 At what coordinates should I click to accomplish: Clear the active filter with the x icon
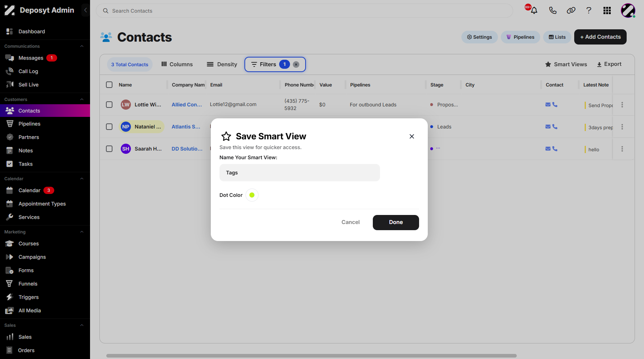296,64
